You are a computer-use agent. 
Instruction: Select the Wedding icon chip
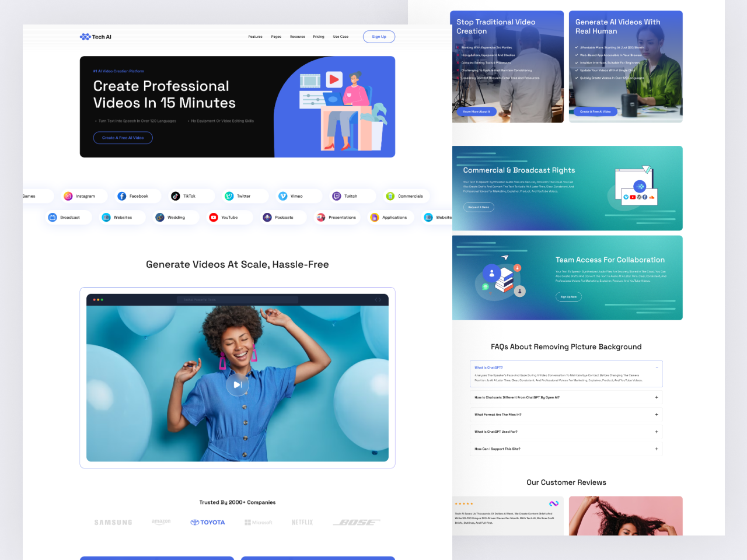click(174, 217)
